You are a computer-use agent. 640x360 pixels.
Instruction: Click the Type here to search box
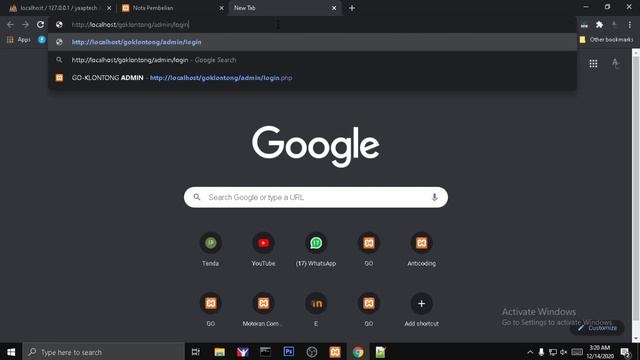104,351
